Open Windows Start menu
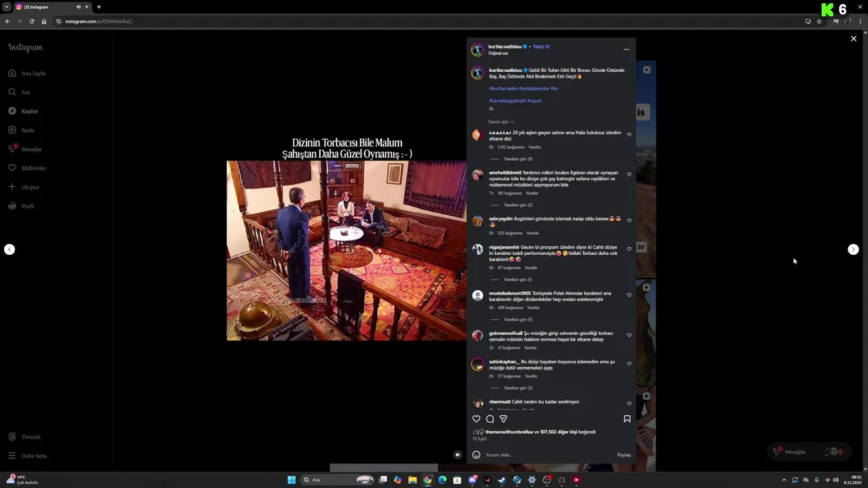The width and height of the screenshot is (868, 488). (x=292, y=480)
